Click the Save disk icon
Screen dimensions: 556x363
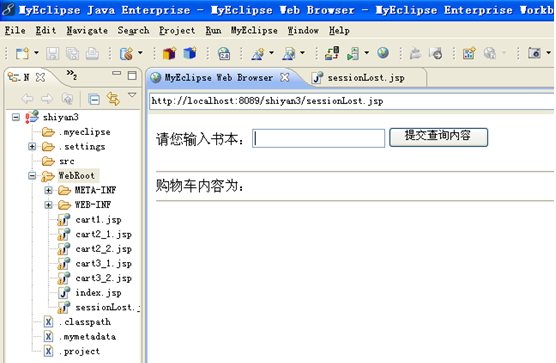click(52, 54)
